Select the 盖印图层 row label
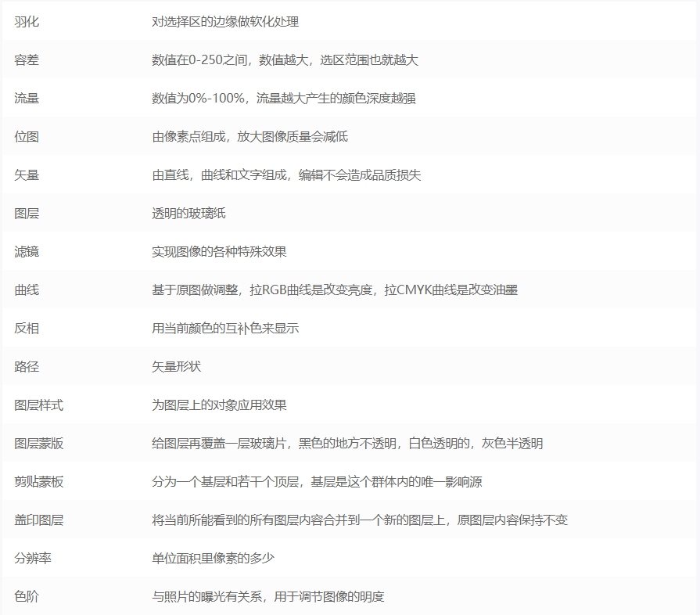This screenshot has width=700, height=615. click(34, 520)
